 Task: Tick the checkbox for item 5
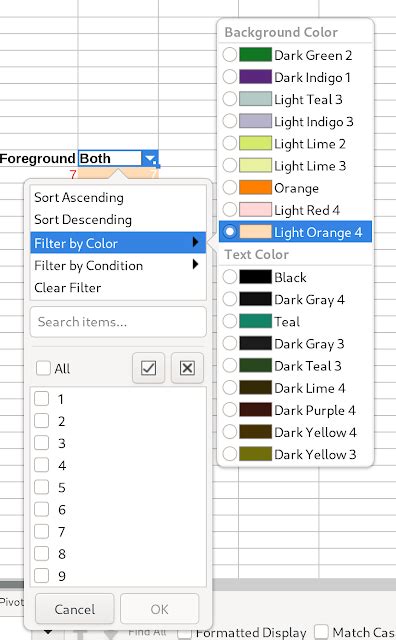click(x=42, y=487)
